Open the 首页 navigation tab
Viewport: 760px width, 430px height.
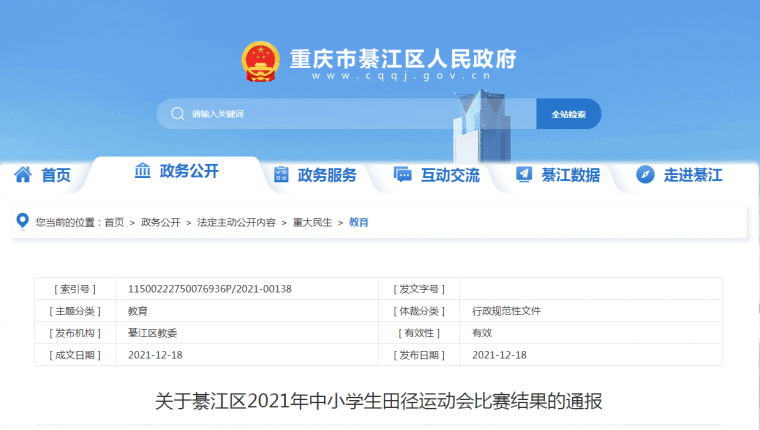(x=56, y=175)
